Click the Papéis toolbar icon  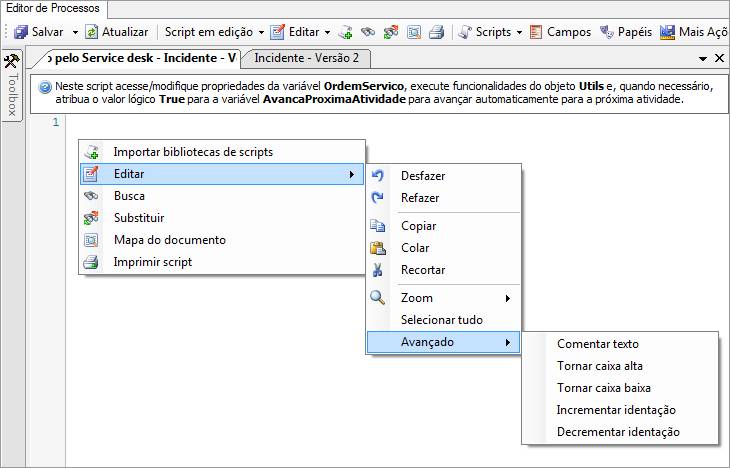606,32
